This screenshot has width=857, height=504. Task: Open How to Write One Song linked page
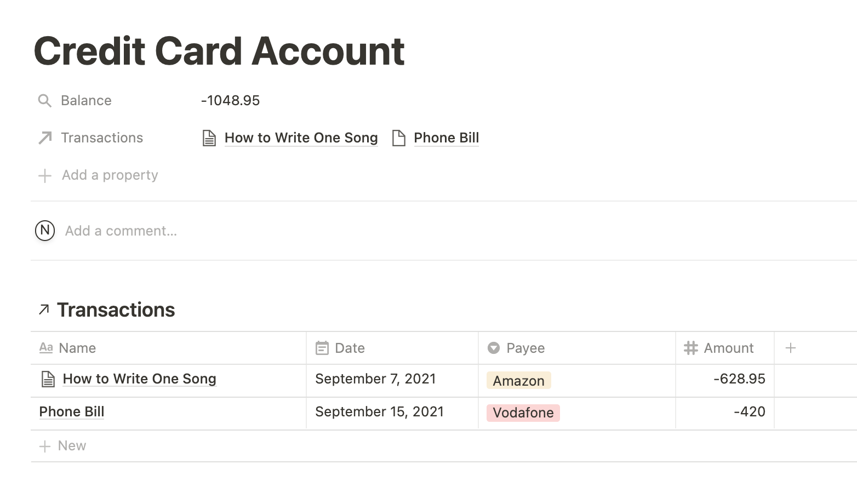point(301,138)
